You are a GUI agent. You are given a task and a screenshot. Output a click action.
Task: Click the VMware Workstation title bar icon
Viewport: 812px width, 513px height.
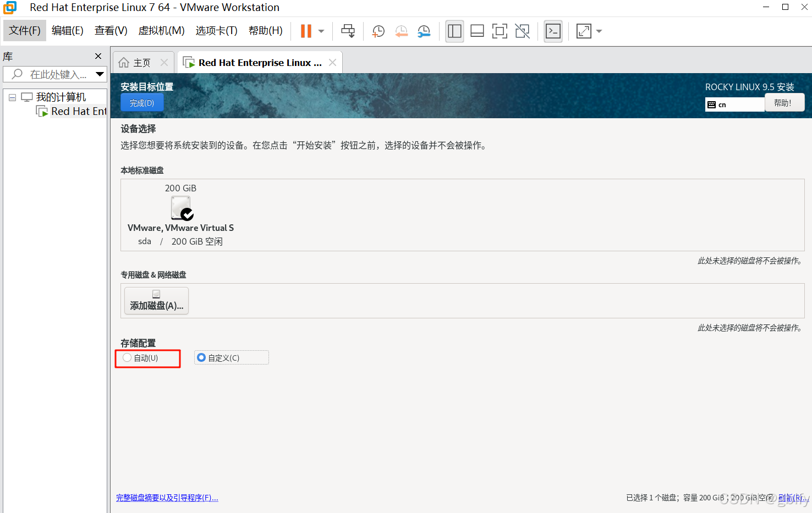(10, 8)
